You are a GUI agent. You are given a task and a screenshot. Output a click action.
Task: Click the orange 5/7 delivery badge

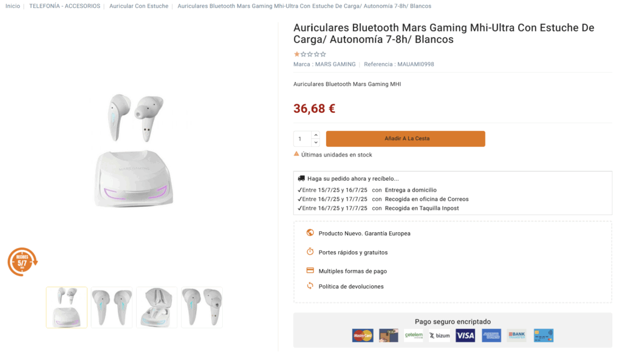[22, 261]
